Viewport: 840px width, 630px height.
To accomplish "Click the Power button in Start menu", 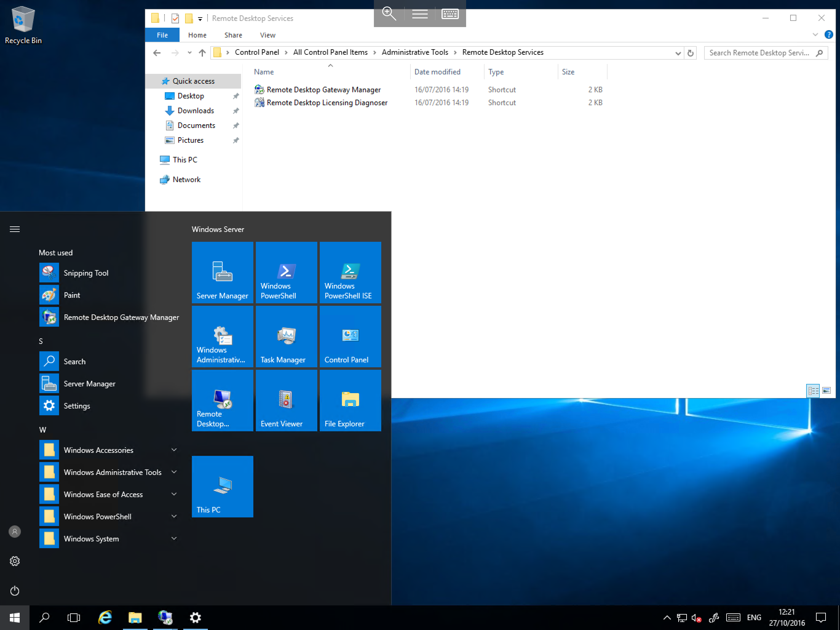I will [x=15, y=591].
